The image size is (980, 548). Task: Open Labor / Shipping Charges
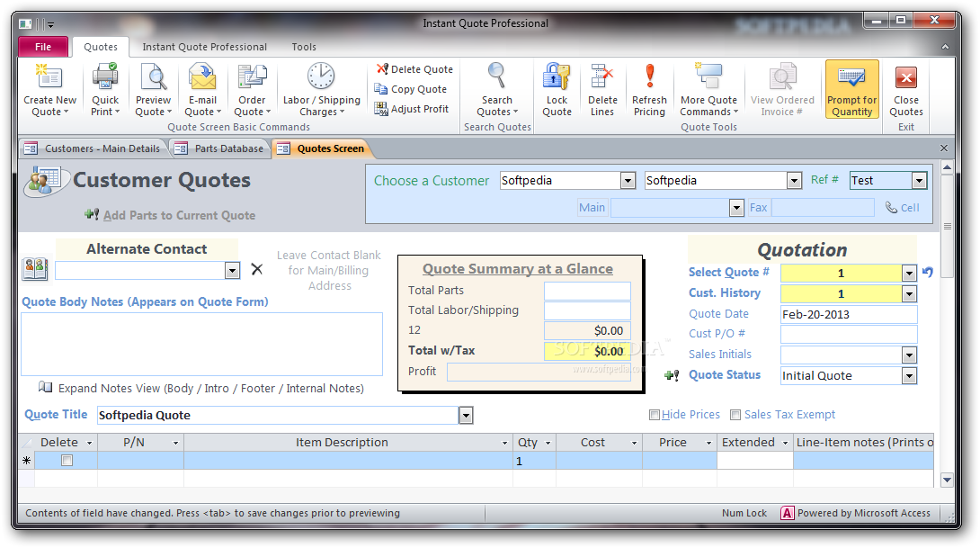321,90
